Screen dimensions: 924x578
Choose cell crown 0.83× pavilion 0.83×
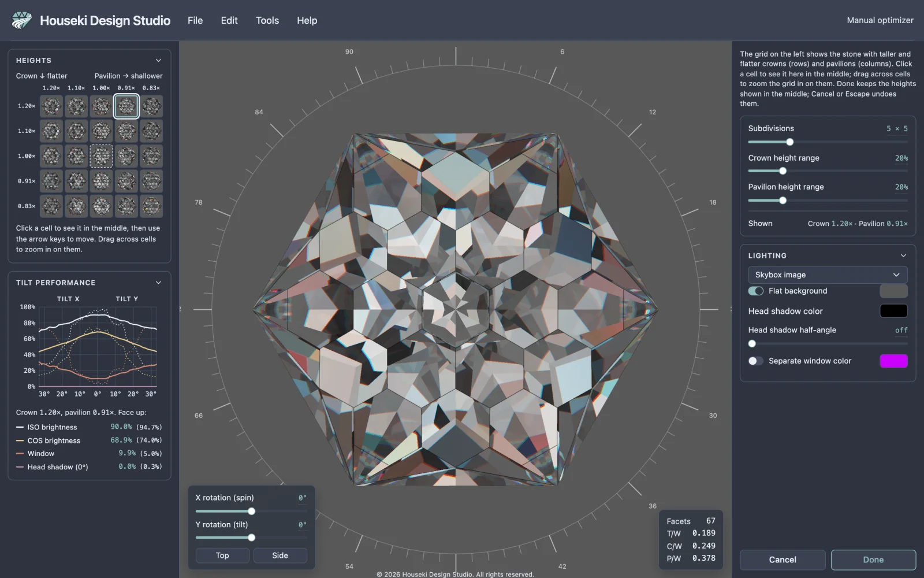pos(151,206)
